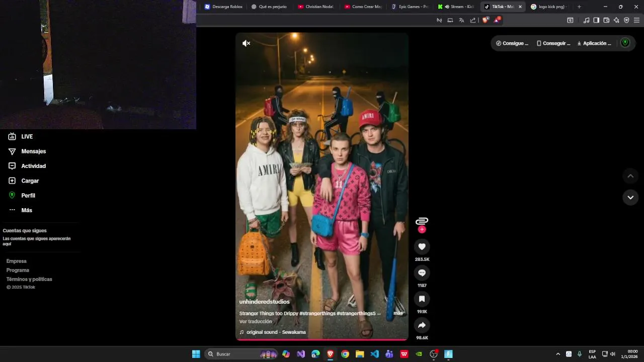The width and height of the screenshot is (644, 362).
Task: Click the 'Conseguir ...' phone button
Action: (x=553, y=43)
